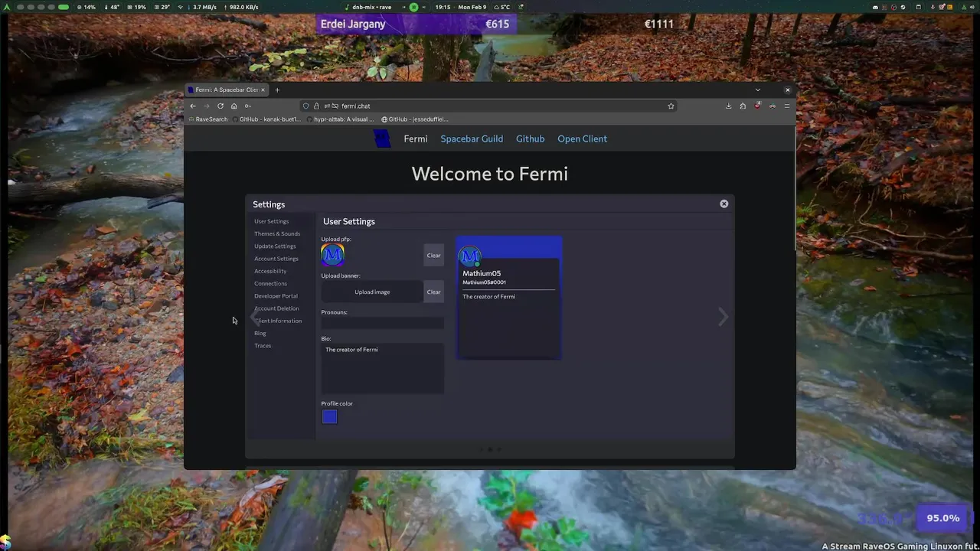Screen dimensions: 980x551
Task: Expand the list all tabs chevron
Action: tap(758, 90)
